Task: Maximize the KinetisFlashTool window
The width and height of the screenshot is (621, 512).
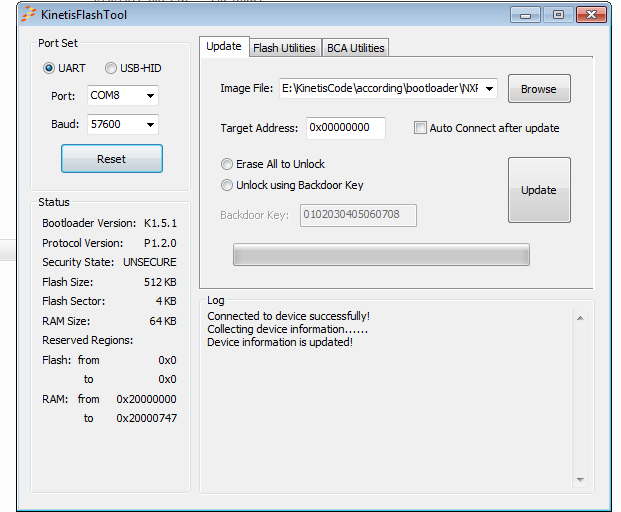Action: click(x=558, y=15)
